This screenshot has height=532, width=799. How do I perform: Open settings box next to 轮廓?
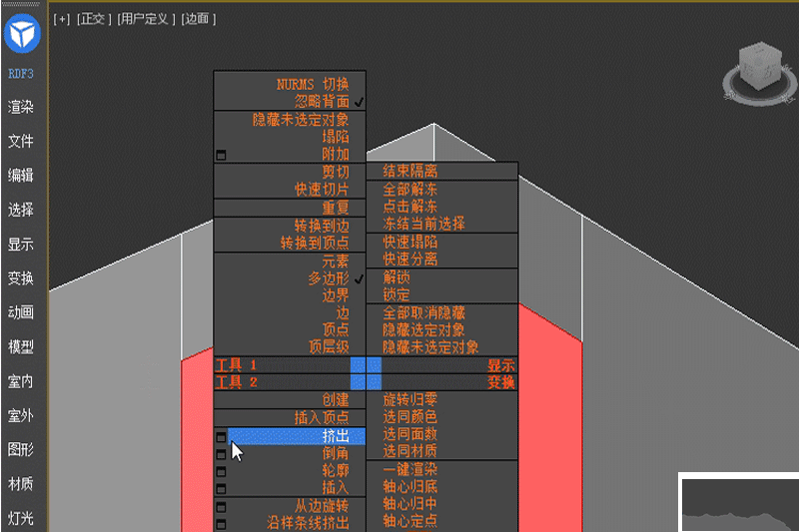(221, 471)
